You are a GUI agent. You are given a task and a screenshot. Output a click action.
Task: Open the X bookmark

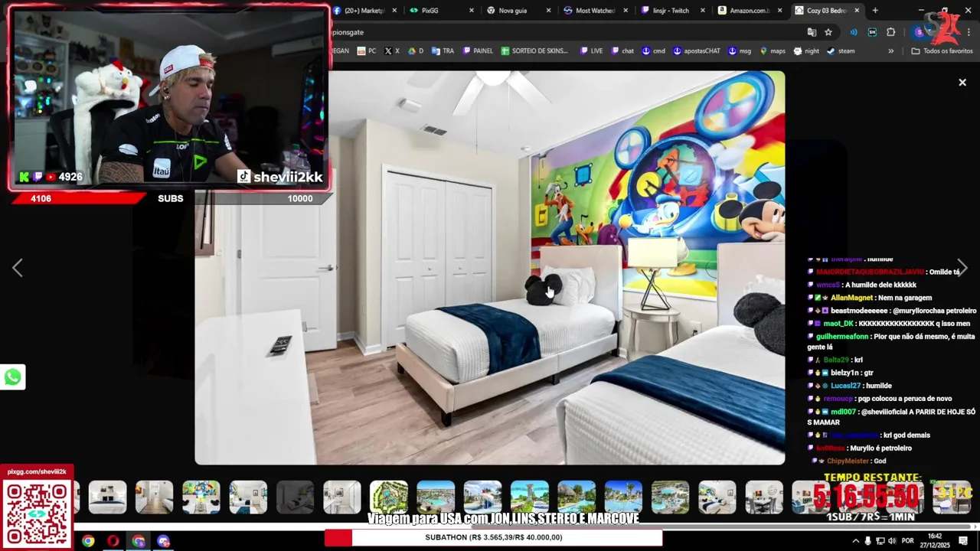tap(392, 51)
